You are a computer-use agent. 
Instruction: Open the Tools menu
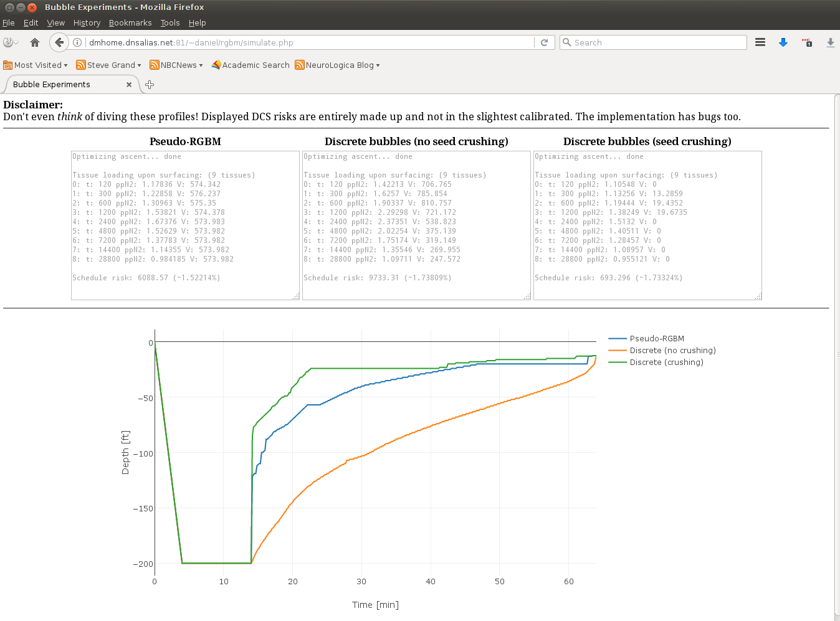pyautogui.click(x=169, y=23)
